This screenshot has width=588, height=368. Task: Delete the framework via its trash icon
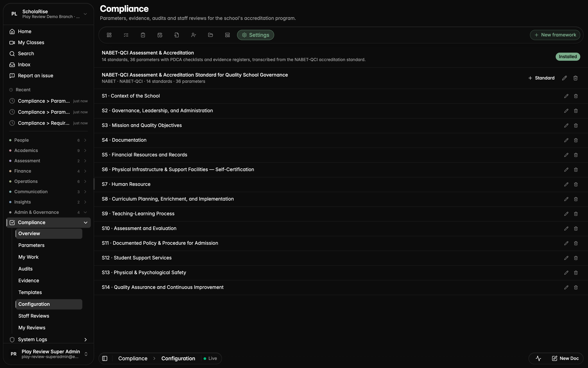pos(575,78)
